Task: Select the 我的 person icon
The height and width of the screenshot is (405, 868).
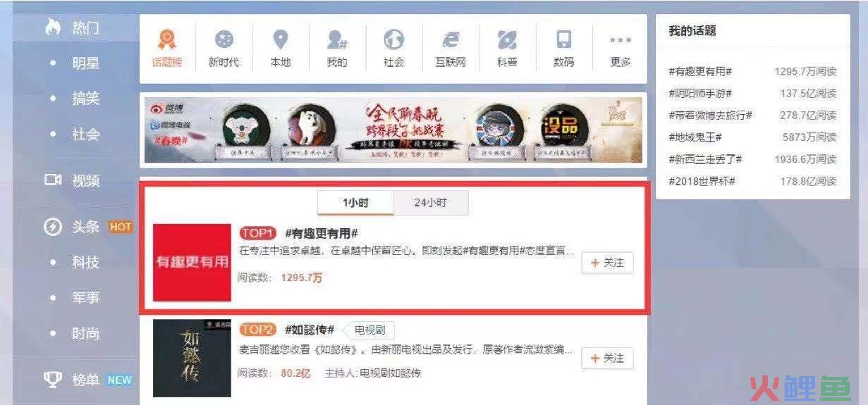Action: coord(337,49)
